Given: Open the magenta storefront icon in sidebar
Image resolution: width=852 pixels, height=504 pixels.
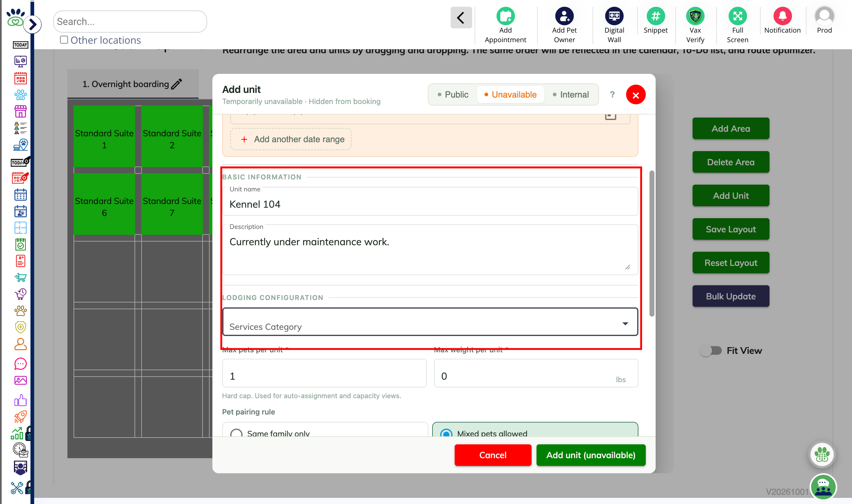Looking at the screenshot, I should (20, 111).
